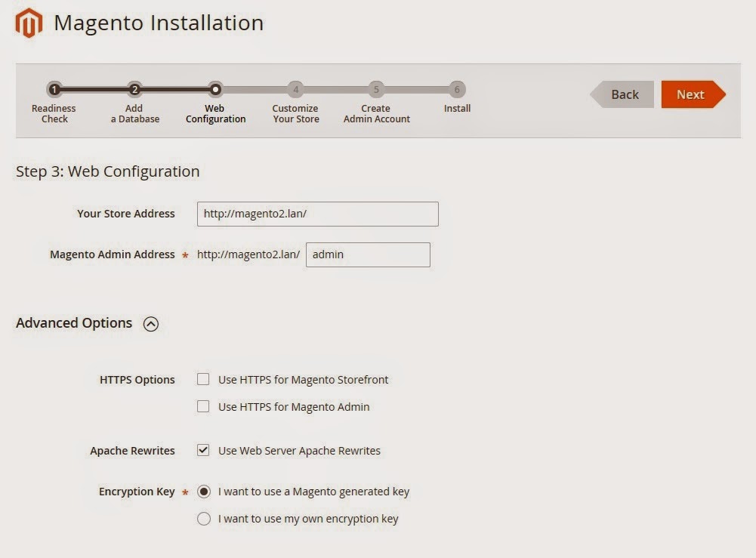This screenshot has height=558, width=756.
Task: Uncheck Use Web Server Apache Rewrites
Action: click(203, 450)
